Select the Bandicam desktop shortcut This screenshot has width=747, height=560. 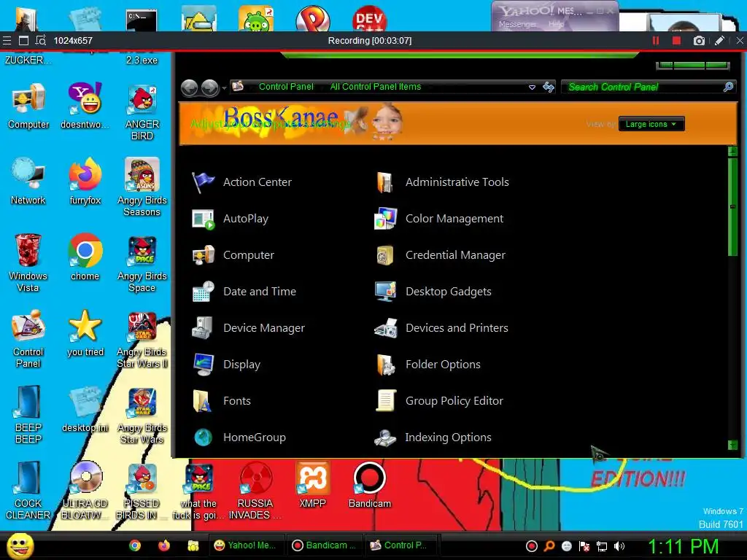pyautogui.click(x=370, y=485)
